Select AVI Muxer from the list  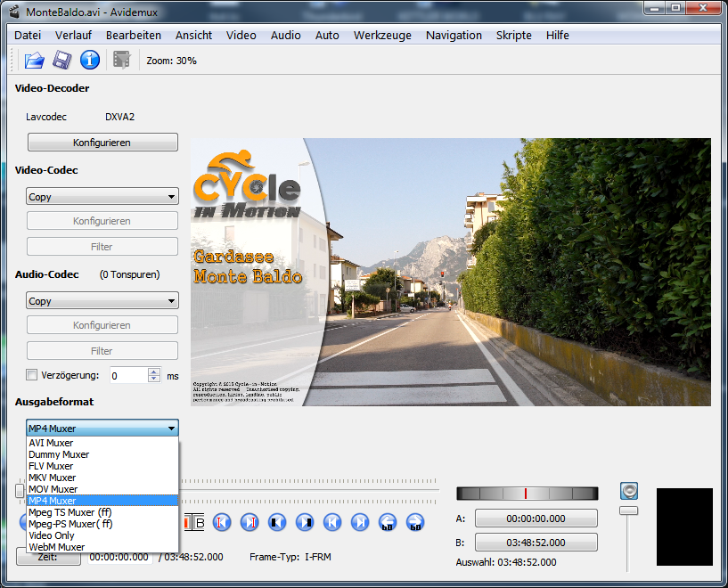click(x=102, y=443)
